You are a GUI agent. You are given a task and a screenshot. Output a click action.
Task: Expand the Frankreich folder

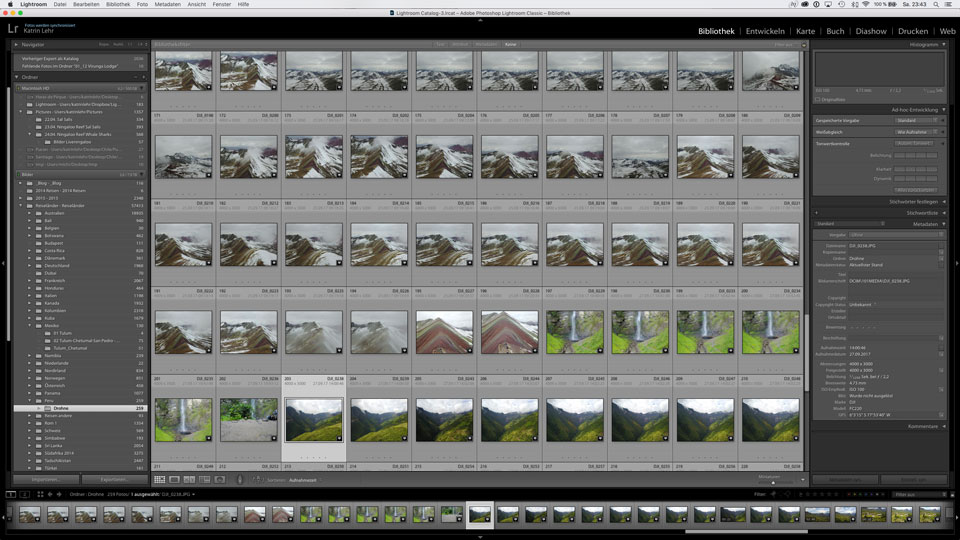[x=29, y=280]
